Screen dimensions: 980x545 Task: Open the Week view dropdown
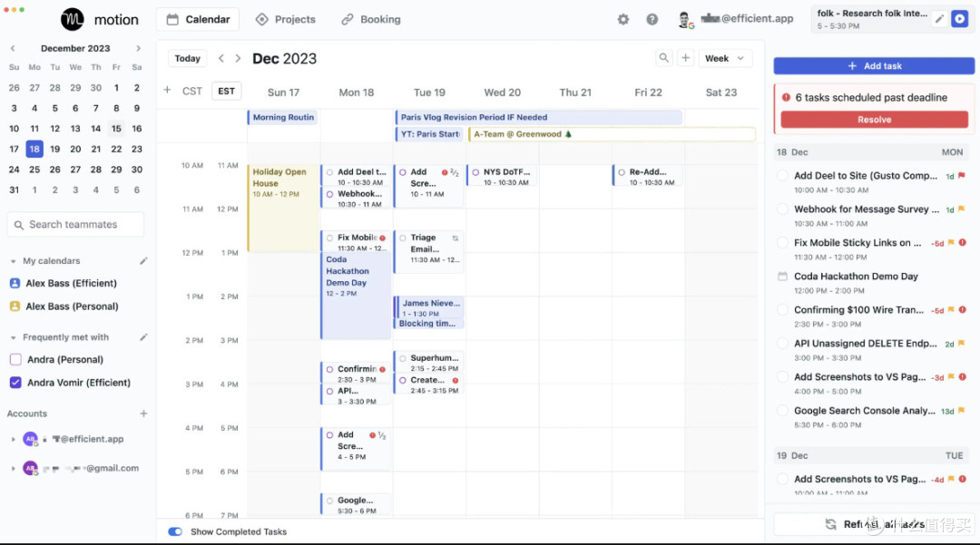[725, 58]
